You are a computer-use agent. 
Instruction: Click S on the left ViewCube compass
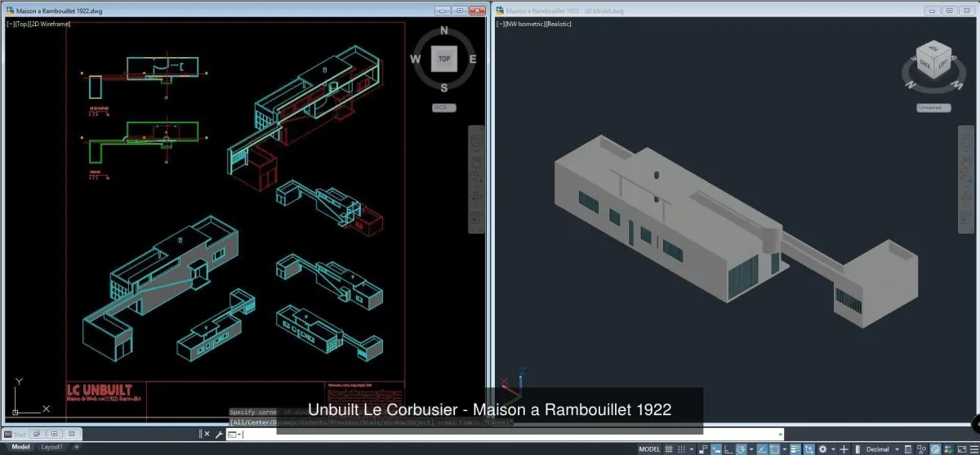click(x=444, y=87)
